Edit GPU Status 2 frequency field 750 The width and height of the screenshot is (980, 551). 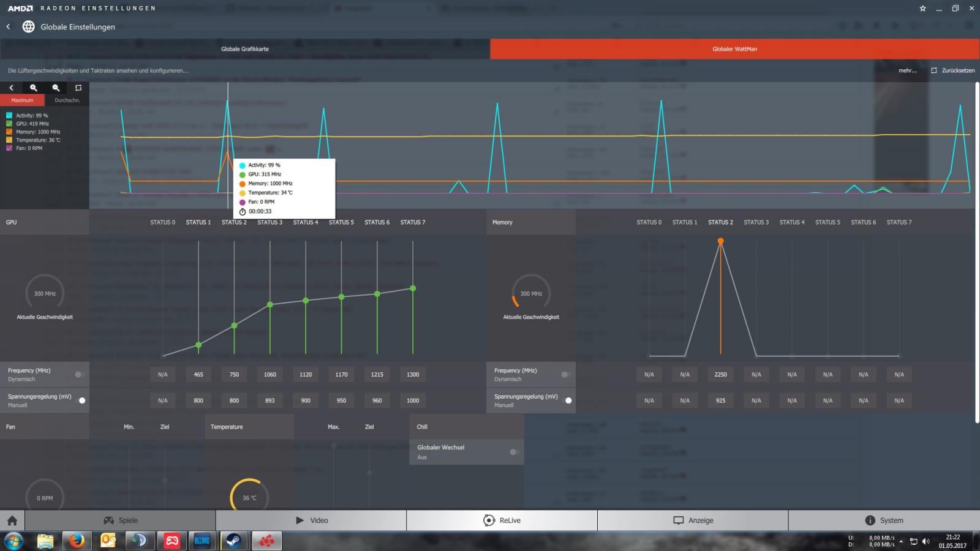click(x=234, y=374)
